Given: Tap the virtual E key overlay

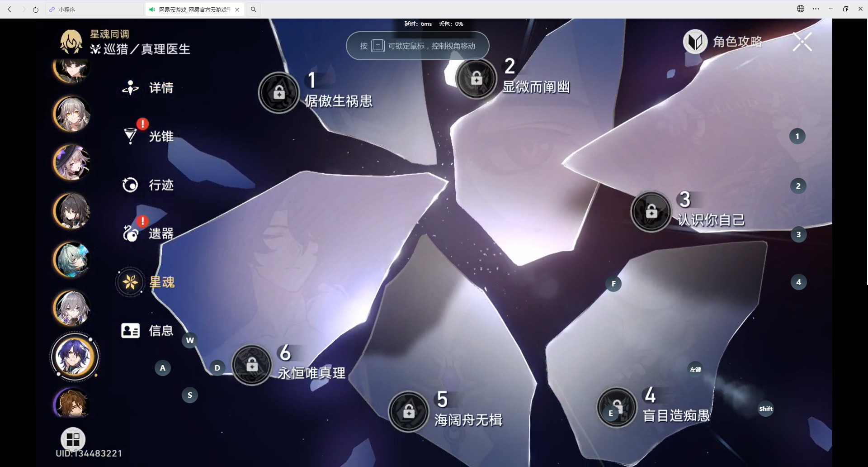Looking at the screenshot, I should (x=611, y=413).
